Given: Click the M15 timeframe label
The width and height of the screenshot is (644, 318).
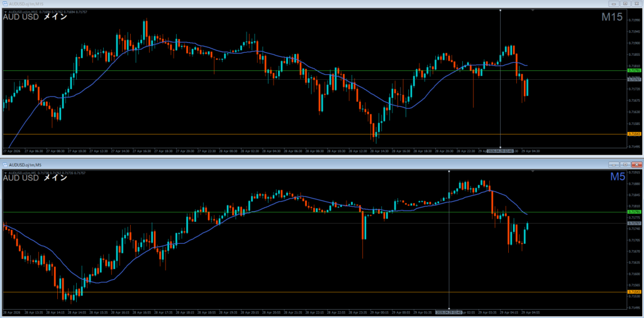Looking at the screenshot, I should tap(612, 18).
